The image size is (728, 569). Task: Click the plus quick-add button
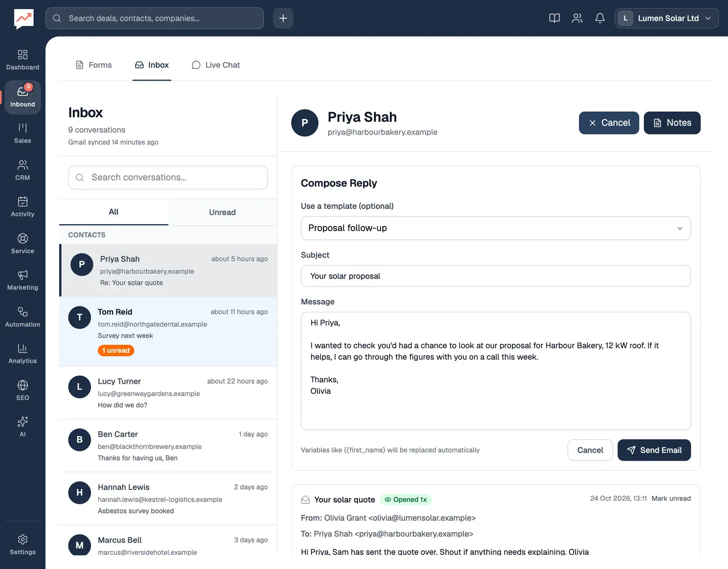283,18
